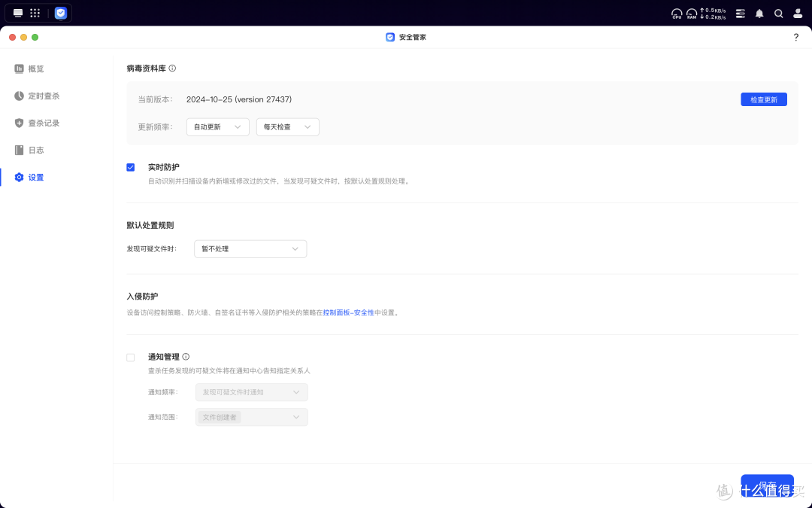Viewport: 812px width, 508px height.
Task: Click info icon next to 病毒资料库
Action: [172, 68]
